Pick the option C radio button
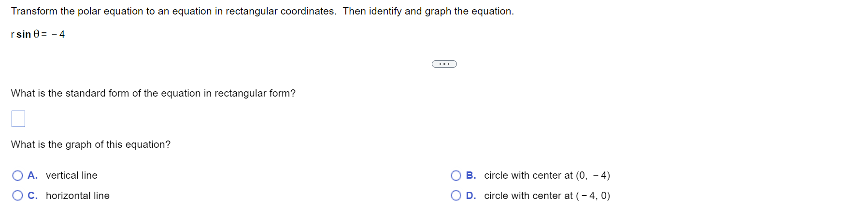 (x=18, y=196)
